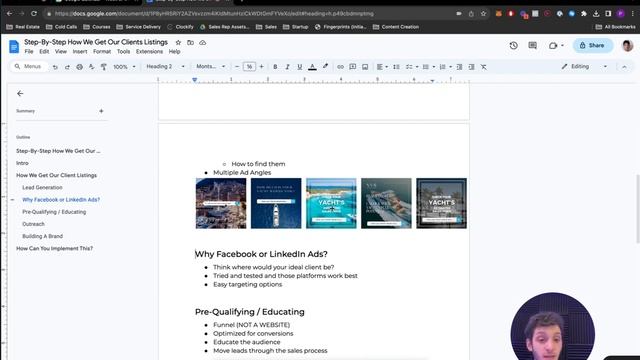Viewport: 640px width, 360px height.
Task: Open the Montserrat font family dropdown
Action: point(211,67)
